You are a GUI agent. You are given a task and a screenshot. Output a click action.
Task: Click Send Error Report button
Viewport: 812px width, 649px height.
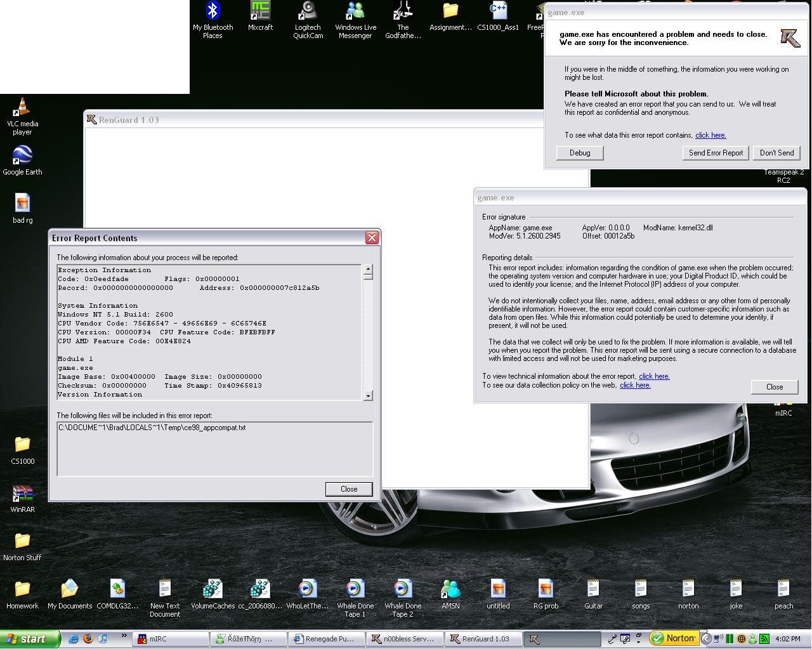click(716, 153)
